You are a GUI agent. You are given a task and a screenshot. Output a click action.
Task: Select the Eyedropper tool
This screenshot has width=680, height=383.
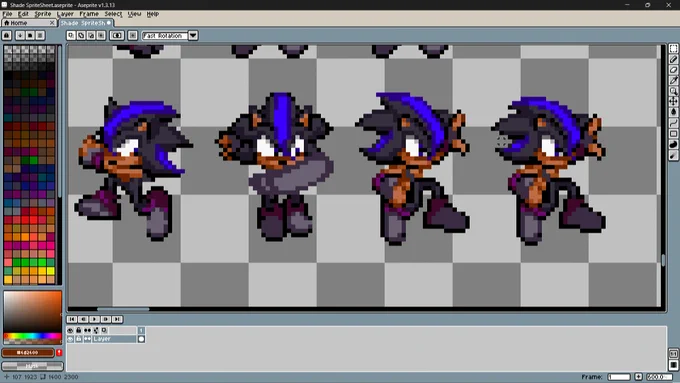tap(673, 81)
